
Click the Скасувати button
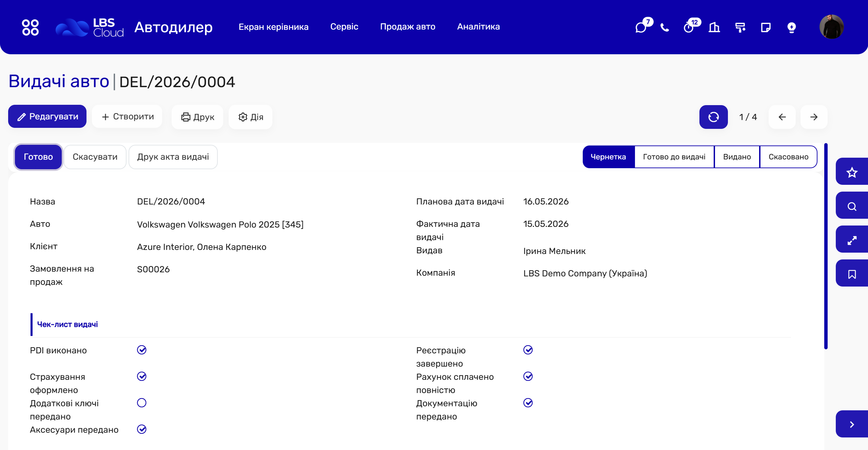click(95, 157)
